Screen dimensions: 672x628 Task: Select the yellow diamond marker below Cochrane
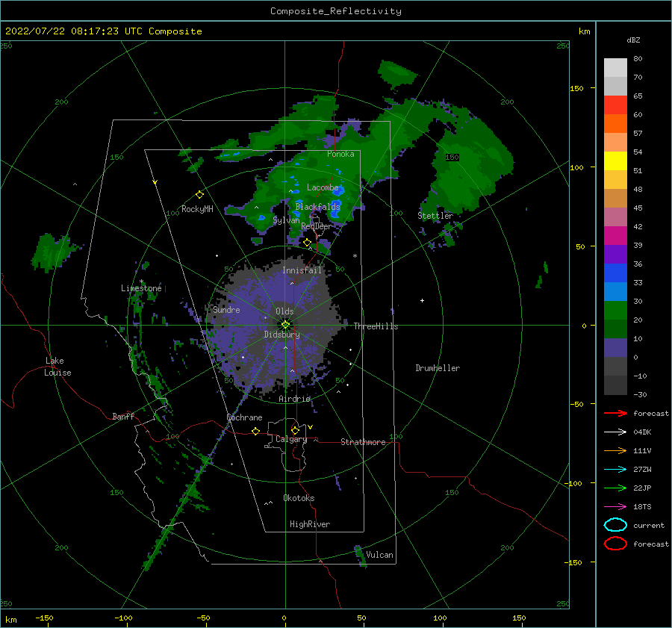[256, 431]
